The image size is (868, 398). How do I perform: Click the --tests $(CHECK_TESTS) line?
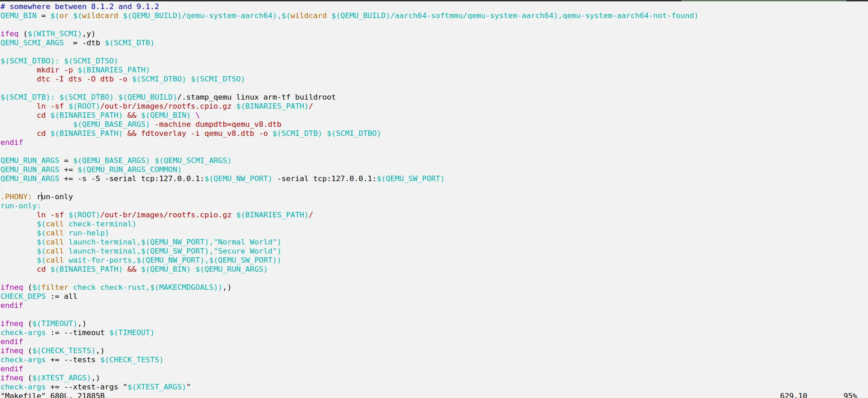point(82,360)
